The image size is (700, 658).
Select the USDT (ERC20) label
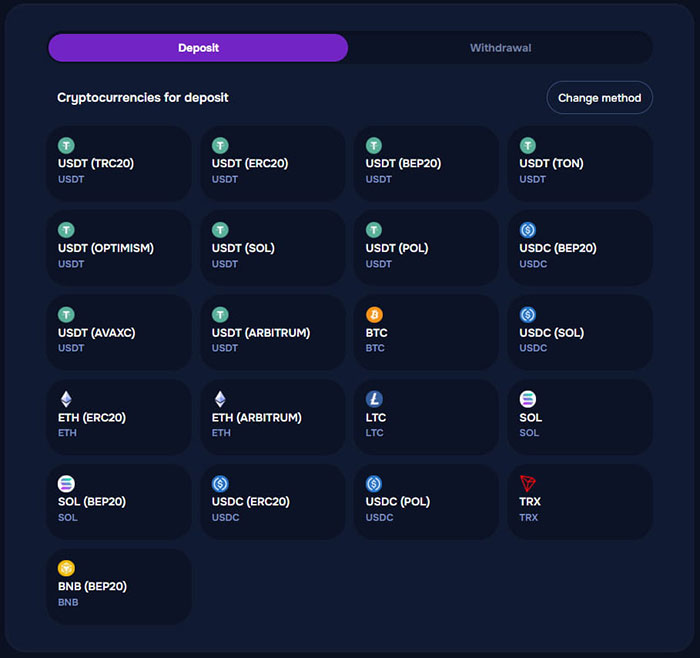tap(250, 163)
